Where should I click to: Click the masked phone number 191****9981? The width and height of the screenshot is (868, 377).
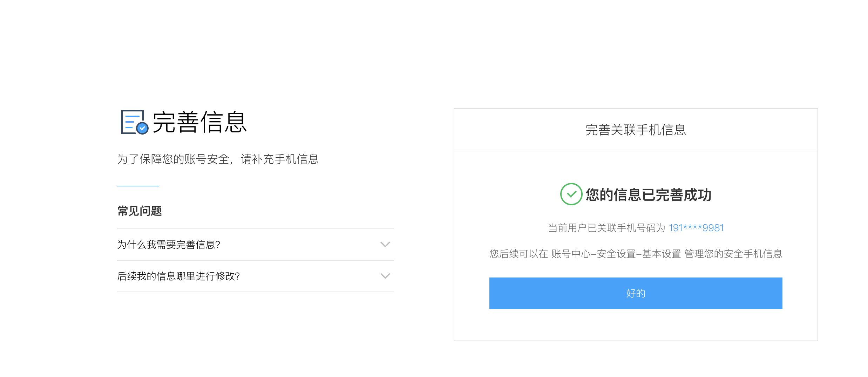pyautogui.click(x=696, y=228)
